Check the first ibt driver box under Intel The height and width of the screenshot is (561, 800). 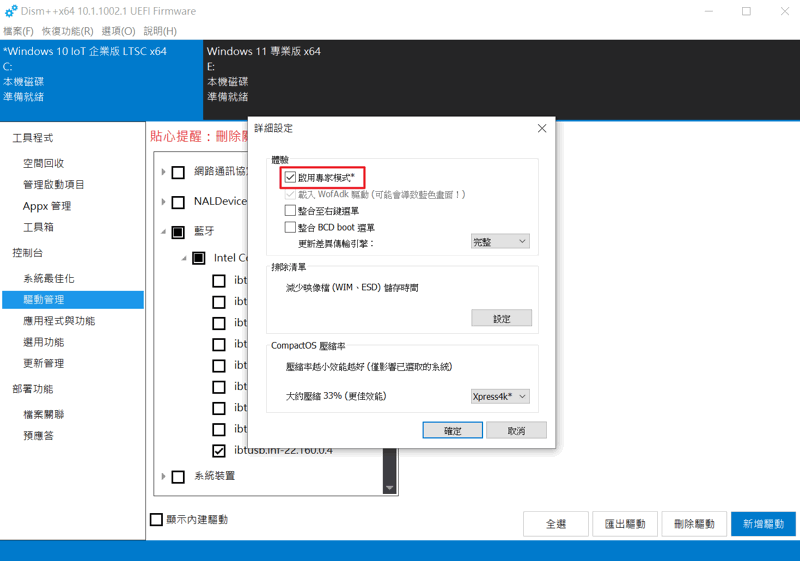coord(219,281)
